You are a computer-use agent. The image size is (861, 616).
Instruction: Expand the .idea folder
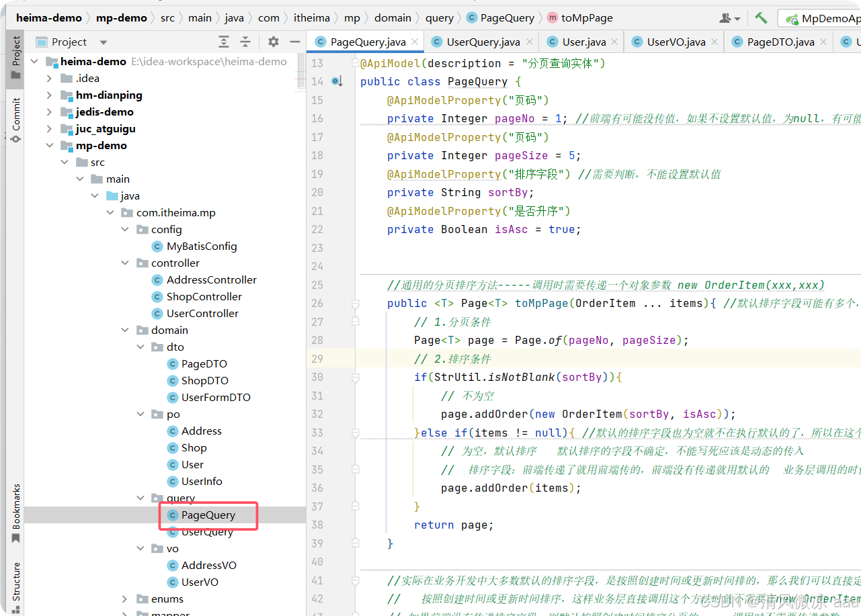49,79
